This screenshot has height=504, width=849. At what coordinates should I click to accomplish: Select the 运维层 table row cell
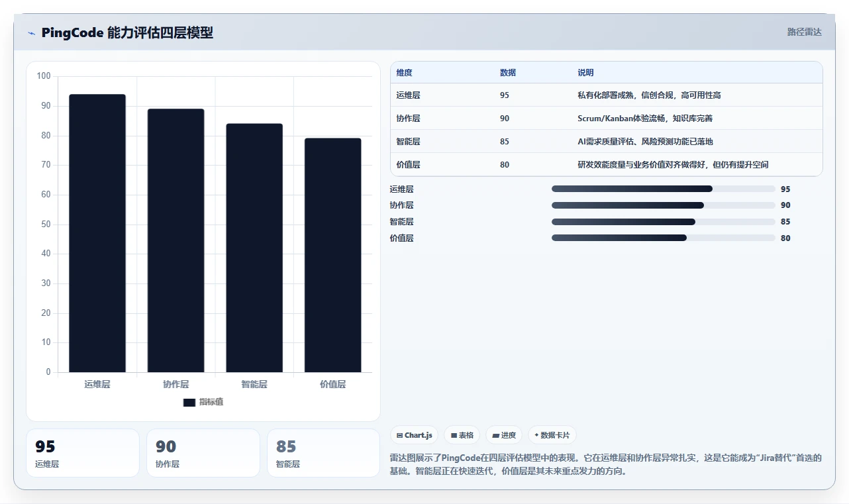pyautogui.click(x=408, y=95)
